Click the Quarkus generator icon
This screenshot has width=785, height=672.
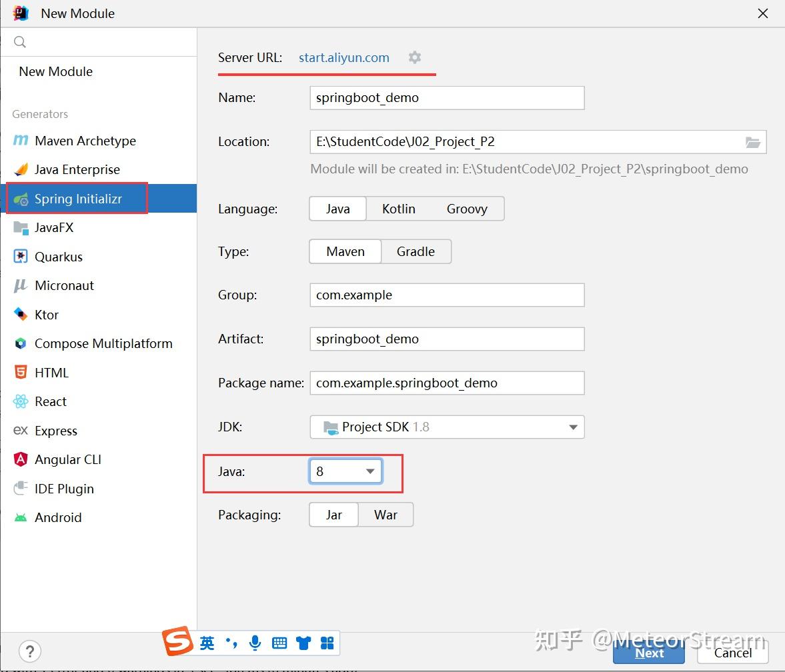(x=21, y=257)
